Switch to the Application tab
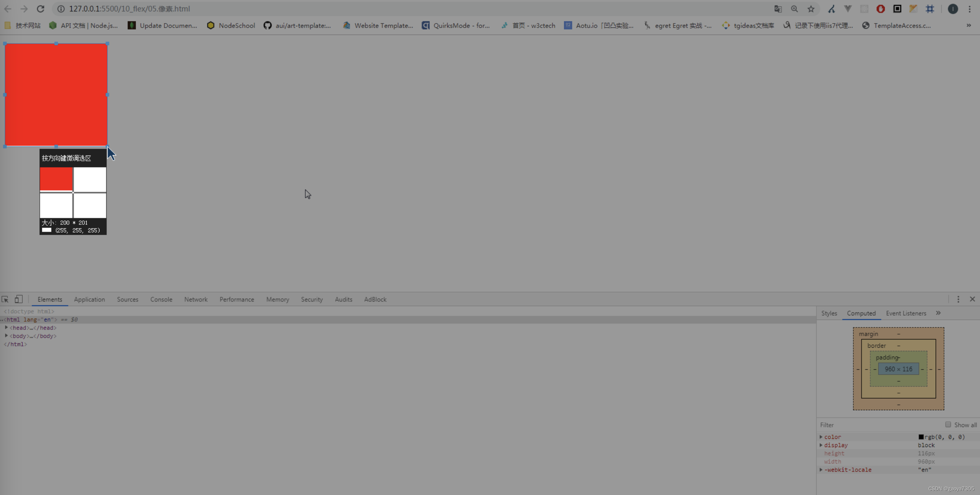 point(89,299)
